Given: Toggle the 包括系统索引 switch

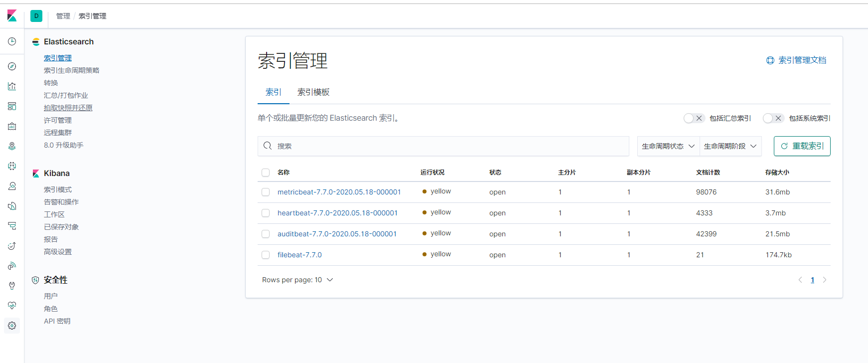Looking at the screenshot, I should [x=773, y=118].
